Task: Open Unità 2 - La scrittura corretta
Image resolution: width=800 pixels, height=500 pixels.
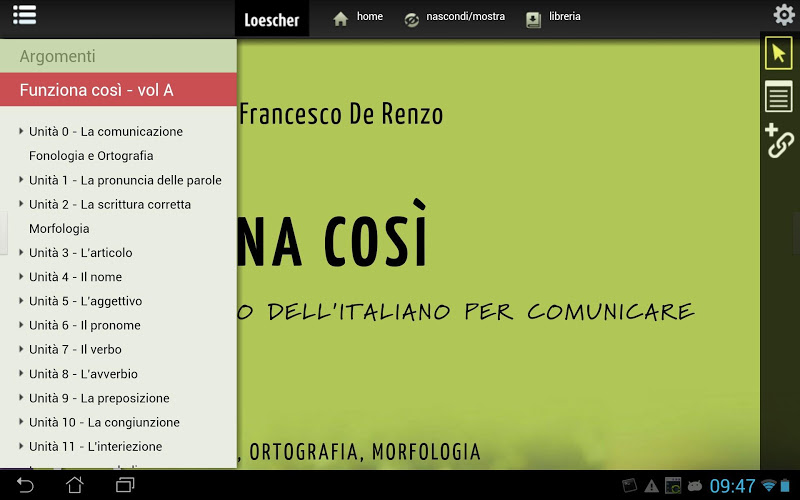Action: click(110, 204)
